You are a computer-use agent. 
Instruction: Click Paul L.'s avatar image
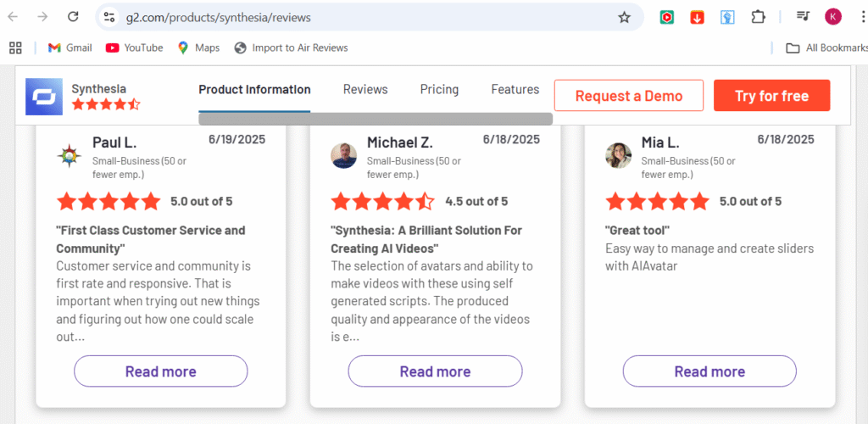tap(70, 155)
